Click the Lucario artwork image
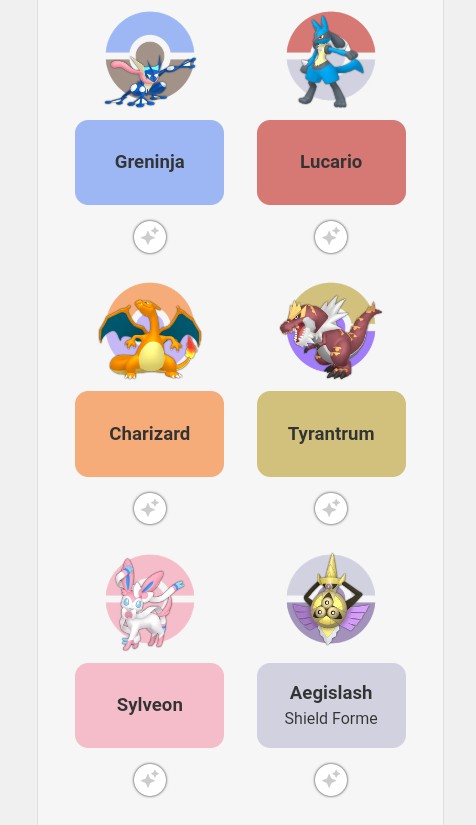The image size is (476, 825). (331, 59)
